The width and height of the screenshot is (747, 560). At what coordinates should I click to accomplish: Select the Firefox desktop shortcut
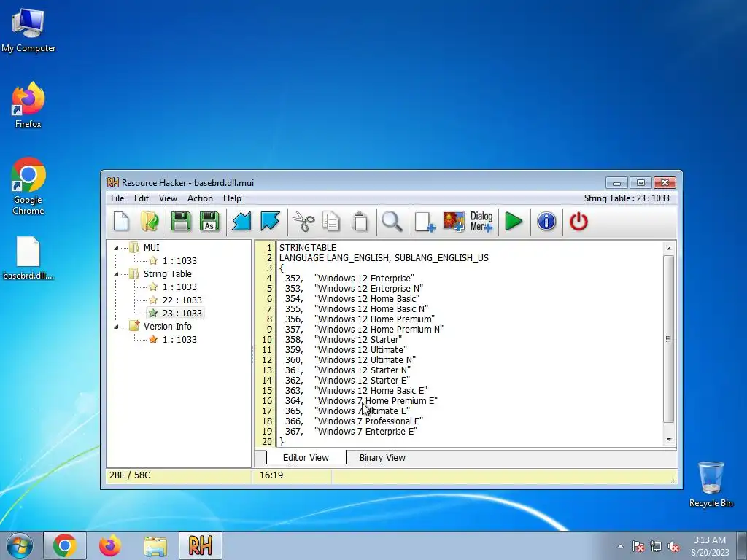click(x=28, y=105)
